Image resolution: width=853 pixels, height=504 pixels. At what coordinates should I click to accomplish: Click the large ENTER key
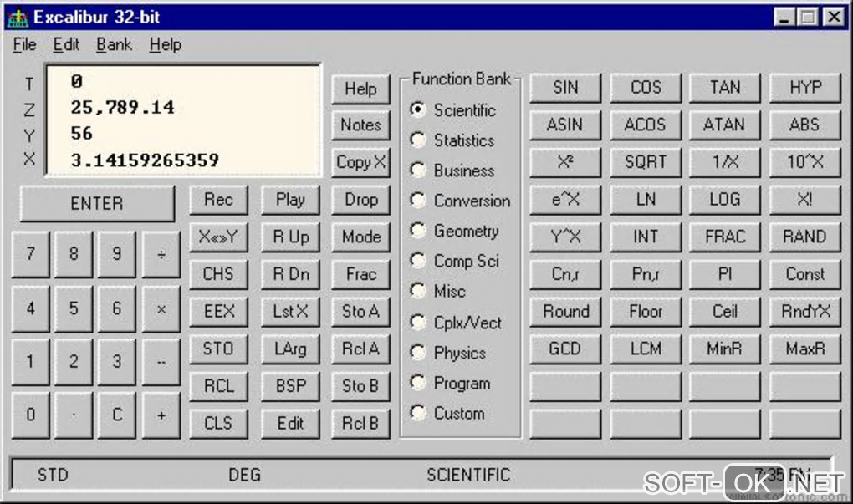[97, 203]
